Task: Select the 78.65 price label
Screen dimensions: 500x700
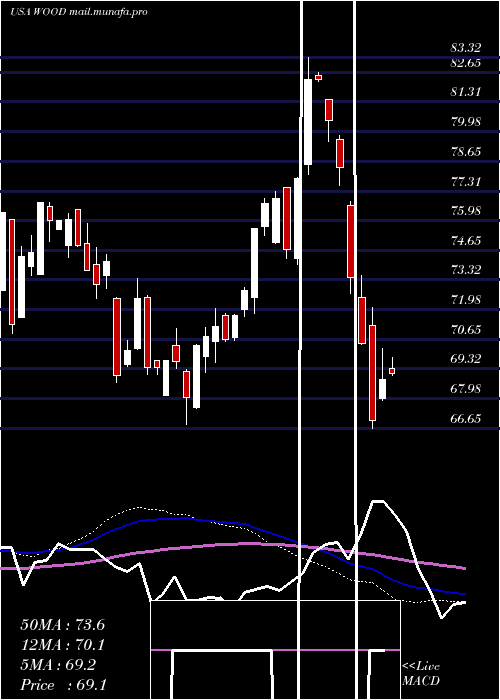Action: pyautogui.click(x=466, y=152)
